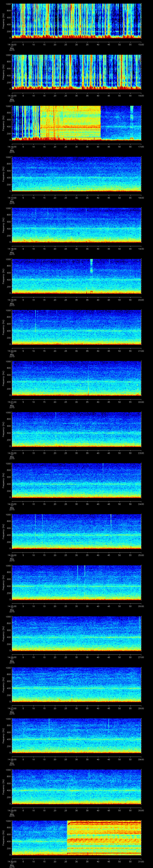
Task: Click 'Frequency (Hz)' axis label of 14:14:00 panel
Action: tap(3, 21)
